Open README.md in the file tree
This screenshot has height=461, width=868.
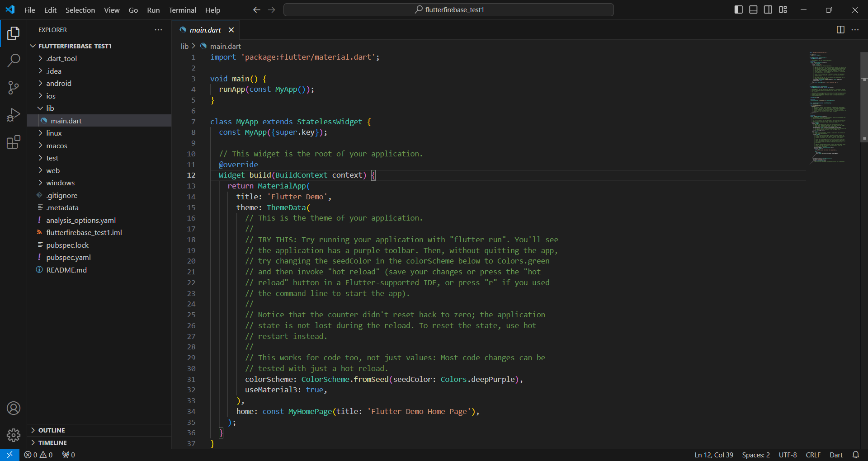(x=99, y=270)
